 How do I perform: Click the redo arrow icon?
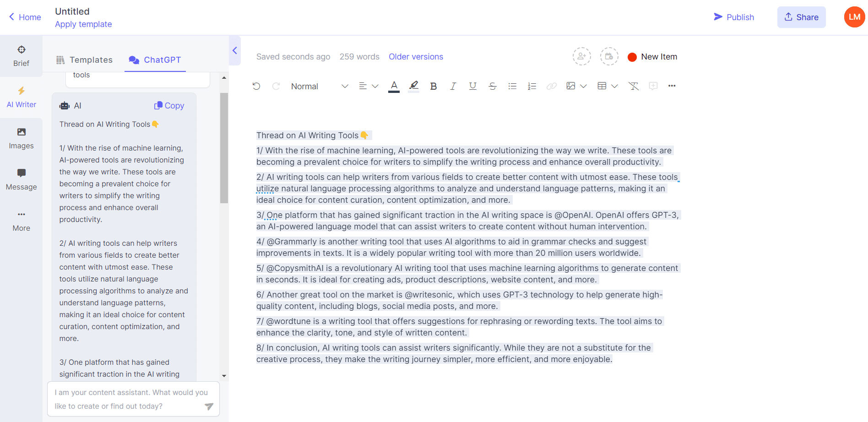point(276,86)
